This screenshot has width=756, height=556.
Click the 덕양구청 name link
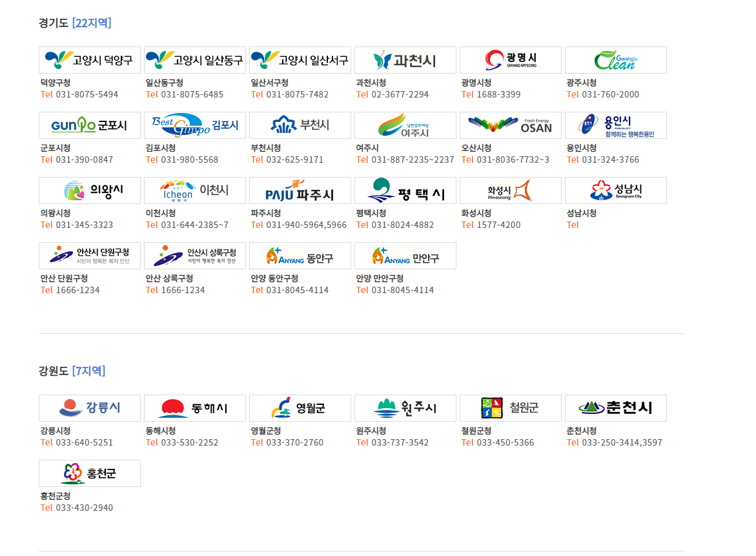[56, 83]
